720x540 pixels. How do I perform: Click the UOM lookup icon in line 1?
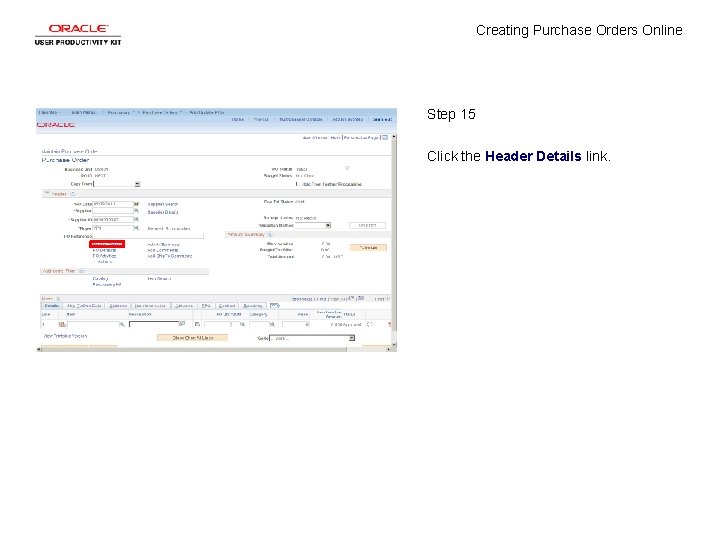[242, 325]
